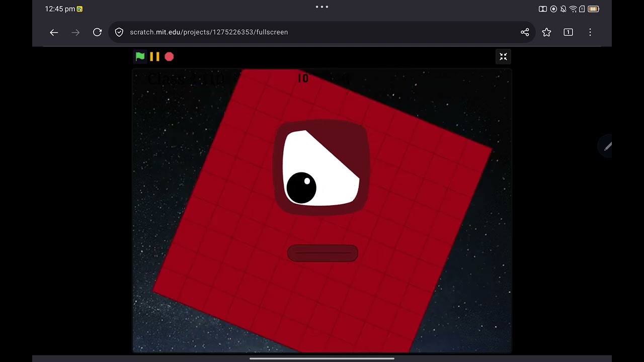Open the browser three-dot menu
This screenshot has width=644, height=362.
[590, 32]
